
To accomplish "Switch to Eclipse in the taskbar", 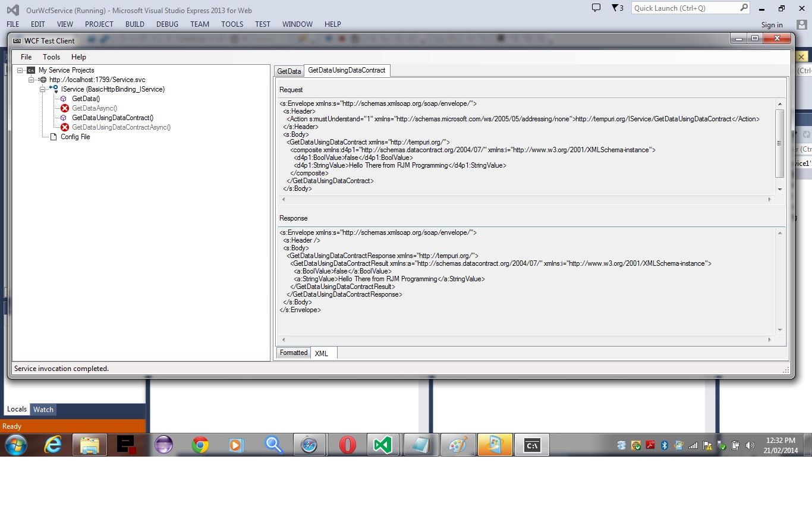I will pyautogui.click(x=163, y=445).
